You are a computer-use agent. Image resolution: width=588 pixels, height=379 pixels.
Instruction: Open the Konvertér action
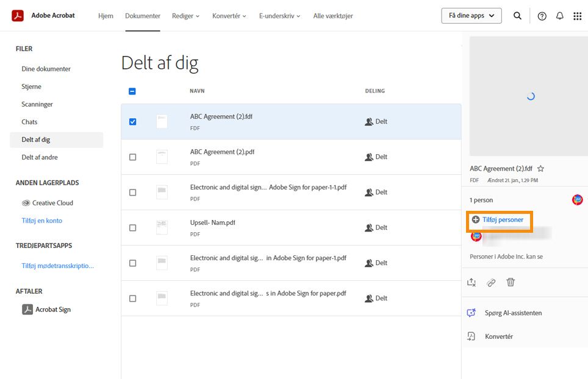point(498,336)
